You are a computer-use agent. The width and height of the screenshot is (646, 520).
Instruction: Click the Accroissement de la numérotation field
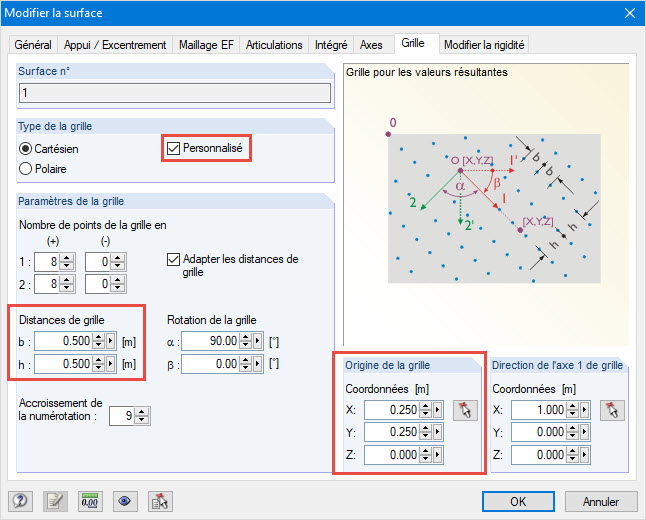[x=122, y=416]
